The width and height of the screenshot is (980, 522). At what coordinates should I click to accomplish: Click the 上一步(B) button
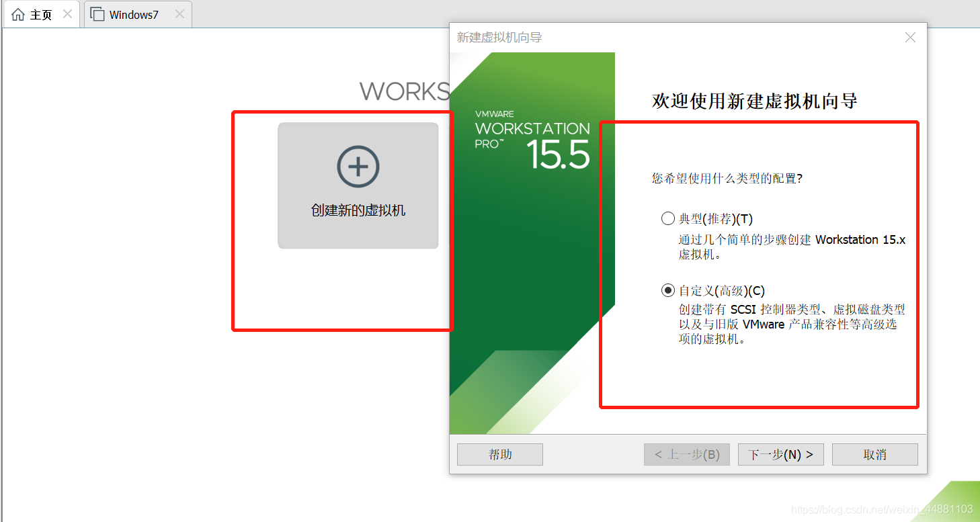point(687,454)
